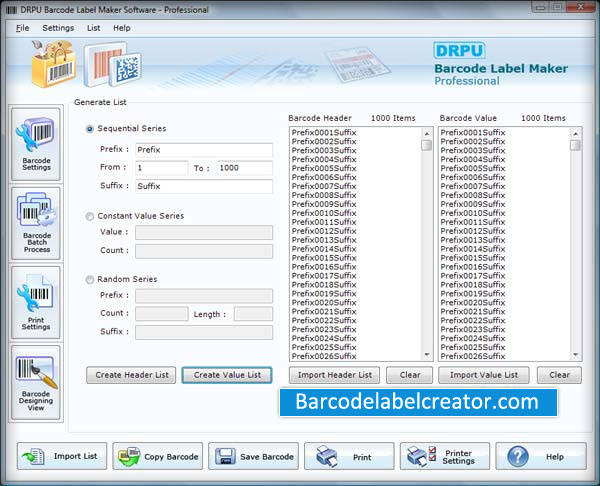
Task: Click the To value input field
Action: point(245,168)
